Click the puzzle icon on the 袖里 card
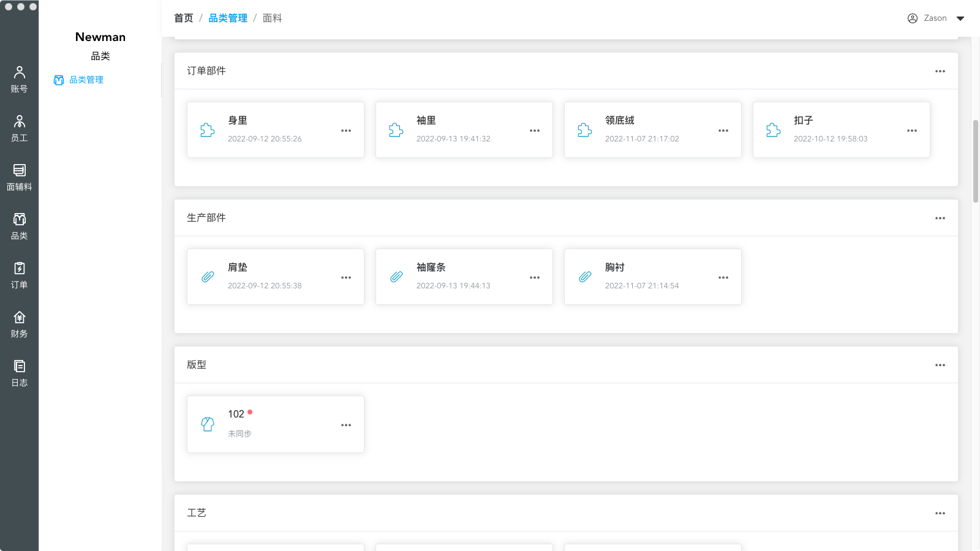 [x=396, y=130]
